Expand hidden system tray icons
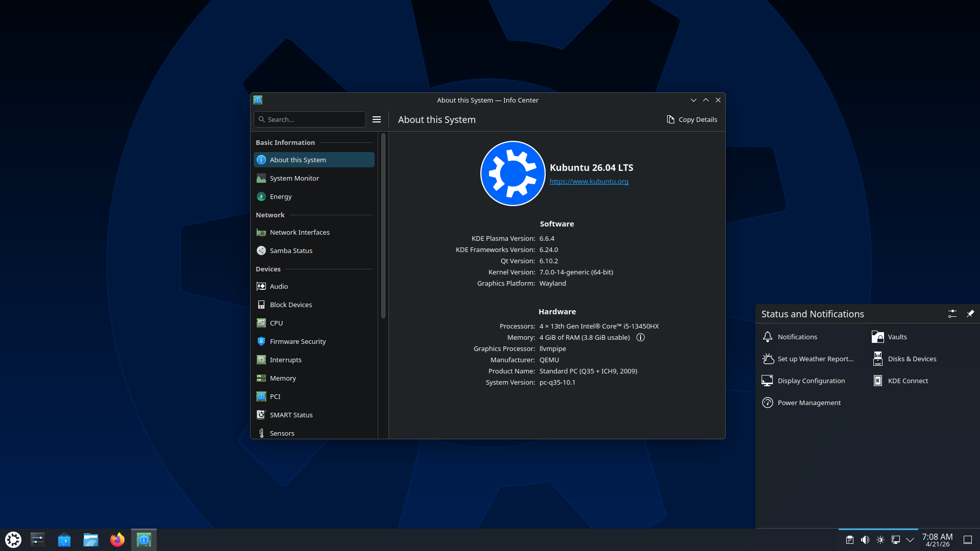This screenshot has width=980, height=551. pyautogui.click(x=910, y=539)
